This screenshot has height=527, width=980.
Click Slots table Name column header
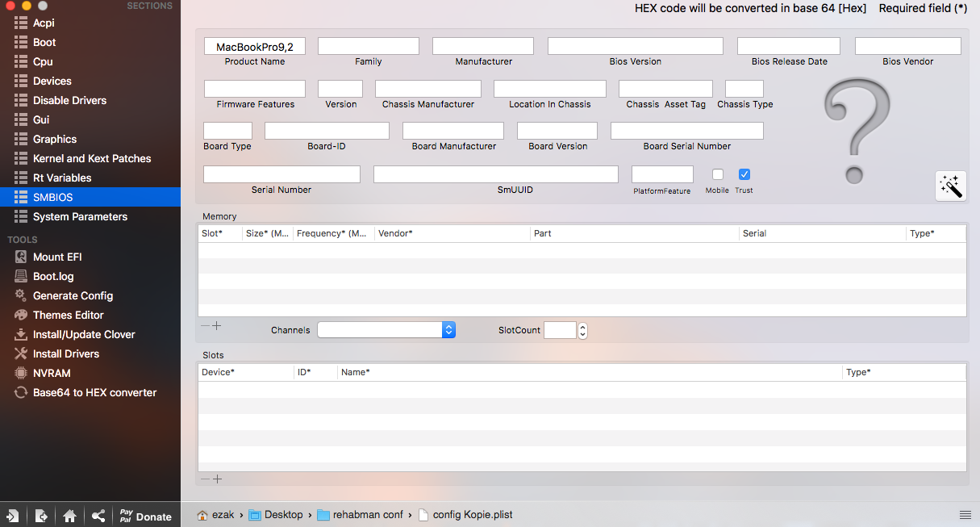point(590,372)
